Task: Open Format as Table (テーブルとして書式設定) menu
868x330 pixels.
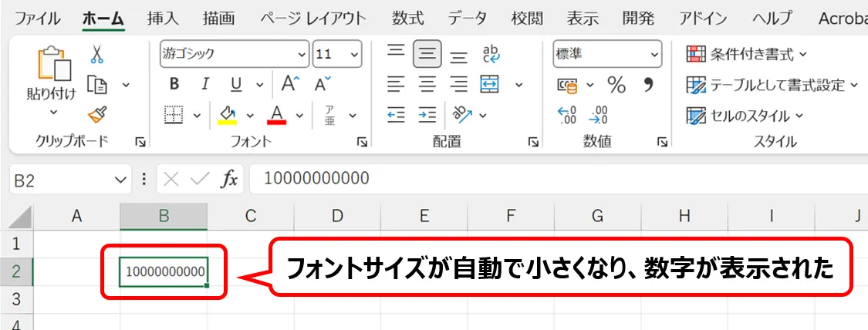Action: click(772, 85)
